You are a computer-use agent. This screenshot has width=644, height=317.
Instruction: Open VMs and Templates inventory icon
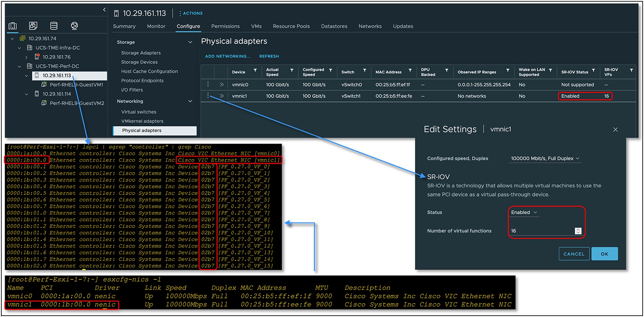pos(33,26)
